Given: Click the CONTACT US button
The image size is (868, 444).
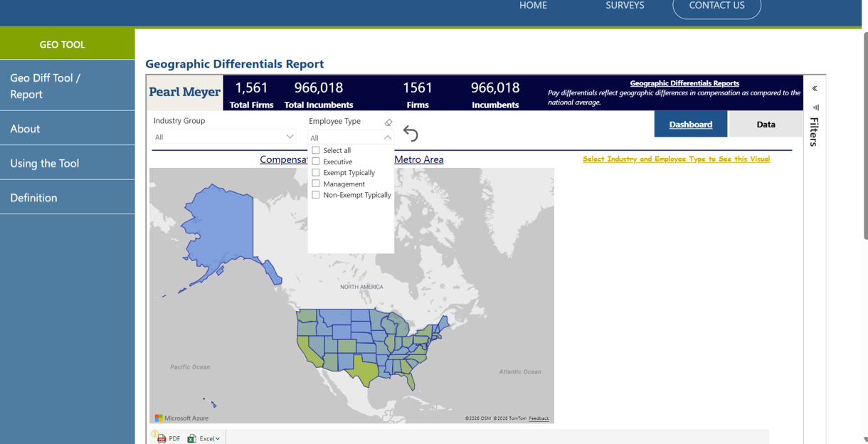Looking at the screenshot, I should (716, 6).
